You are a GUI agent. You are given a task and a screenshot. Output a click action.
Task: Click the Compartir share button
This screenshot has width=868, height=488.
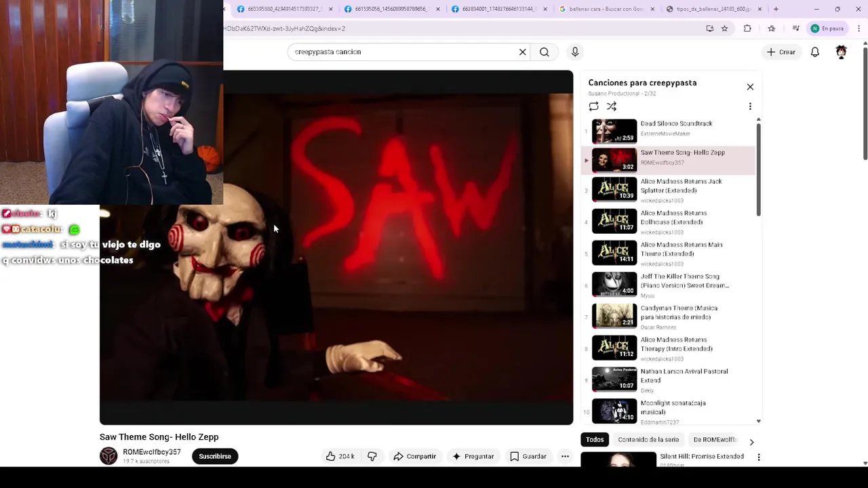coord(414,456)
